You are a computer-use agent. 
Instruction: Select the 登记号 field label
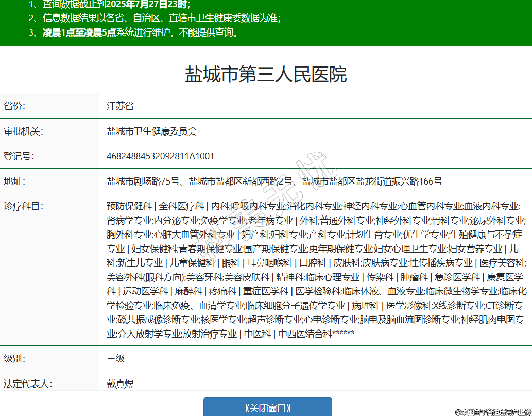[19, 156]
